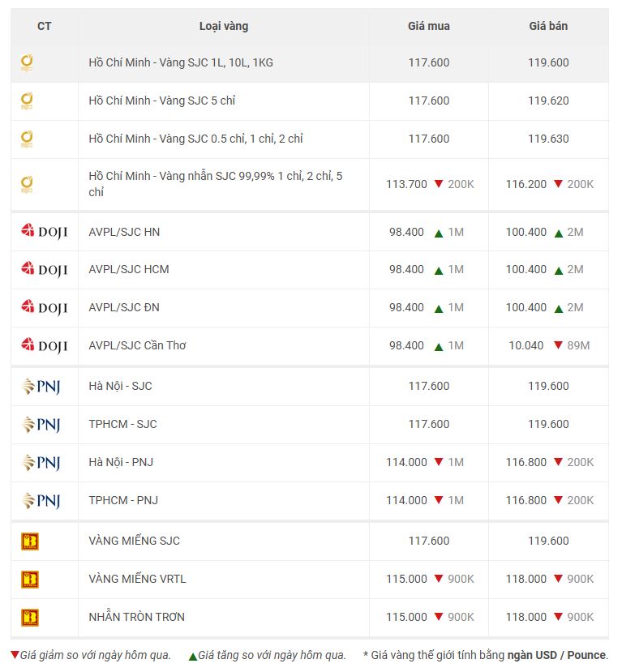
Task: Click green up arrow in AVPL/SJC ĐN sell price
Action: pos(559,309)
